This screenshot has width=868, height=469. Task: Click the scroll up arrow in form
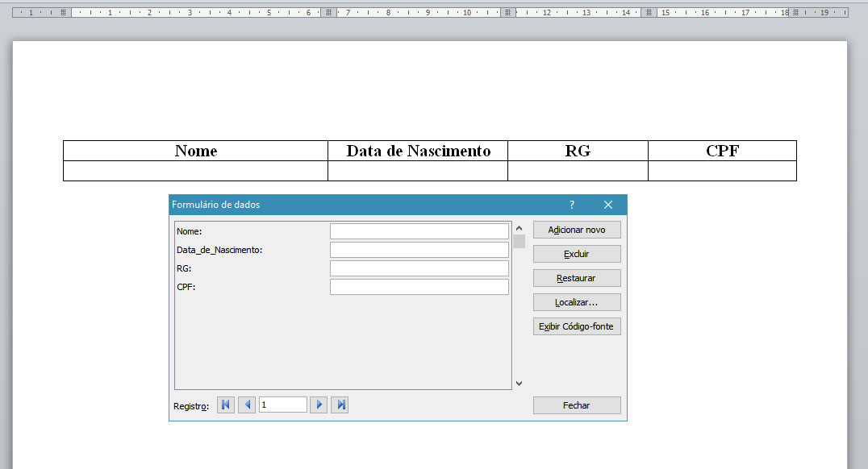tap(520, 228)
